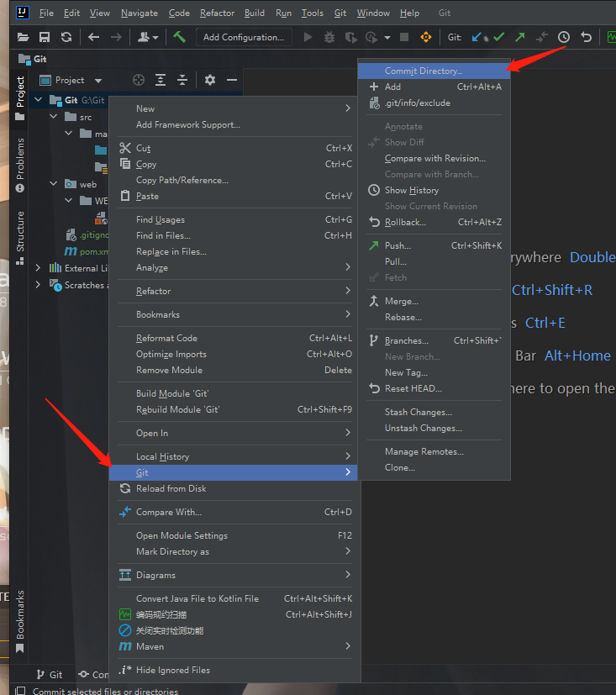Select Manage Remotes in Git submenu
The height and width of the screenshot is (695, 616).
coord(434,451)
